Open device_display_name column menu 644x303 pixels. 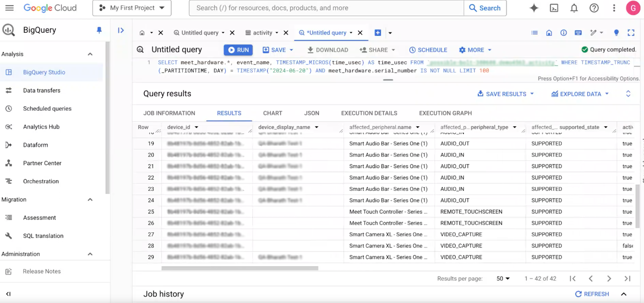(x=317, y=127)
